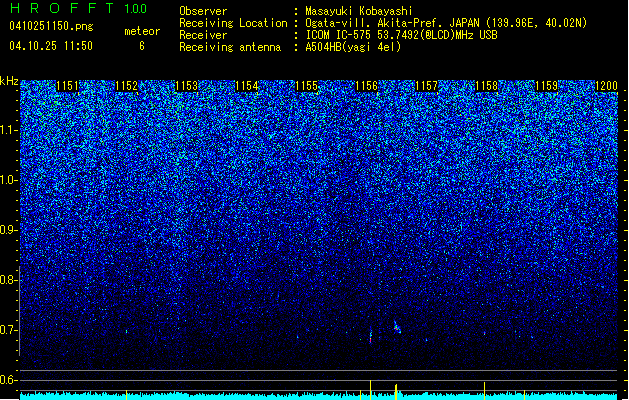Image resolution: width=629 pixels, height=400 pixels.
Task: Click the cyan signal-level bar graph
Action: (x=319, y=396)
